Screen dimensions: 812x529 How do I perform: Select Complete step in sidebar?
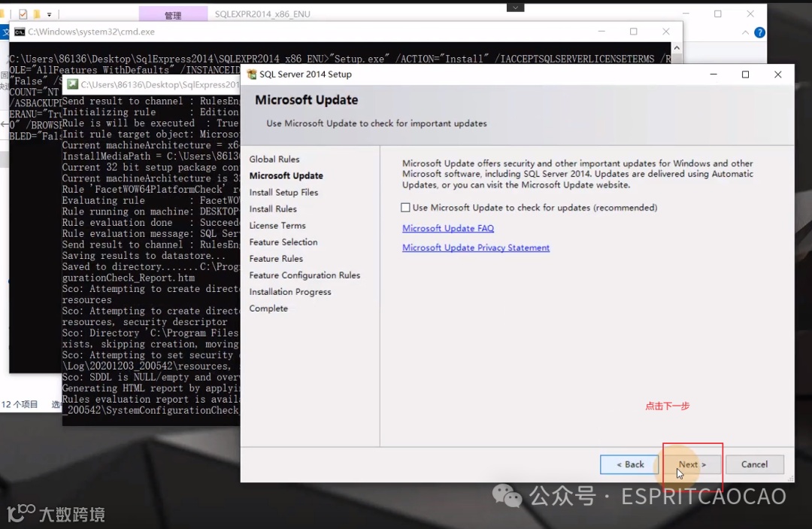pos(268,309)
